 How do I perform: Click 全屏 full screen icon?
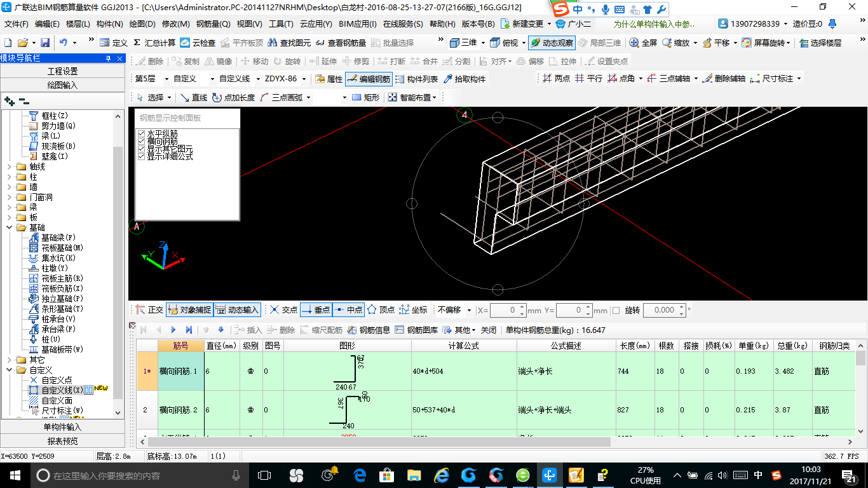click(x=643, y=43)
